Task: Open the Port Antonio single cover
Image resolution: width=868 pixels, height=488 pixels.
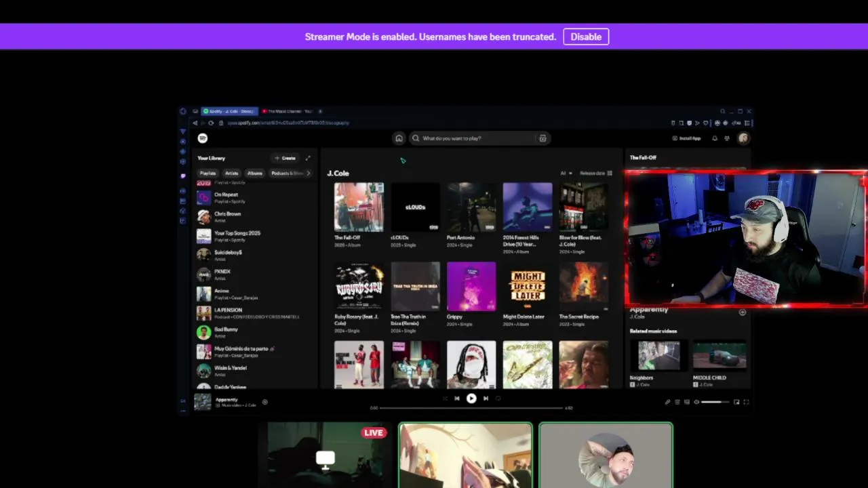Action: [x=471, y=207]
